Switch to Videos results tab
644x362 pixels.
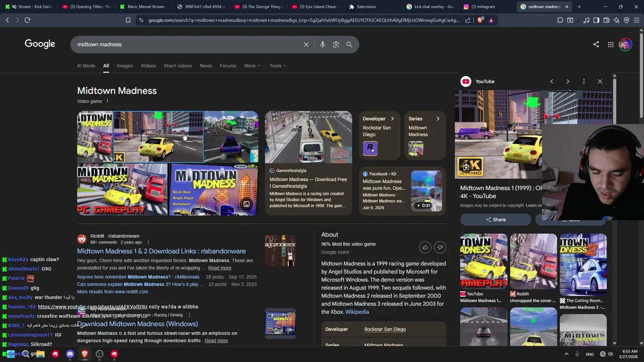click(148, 66)
